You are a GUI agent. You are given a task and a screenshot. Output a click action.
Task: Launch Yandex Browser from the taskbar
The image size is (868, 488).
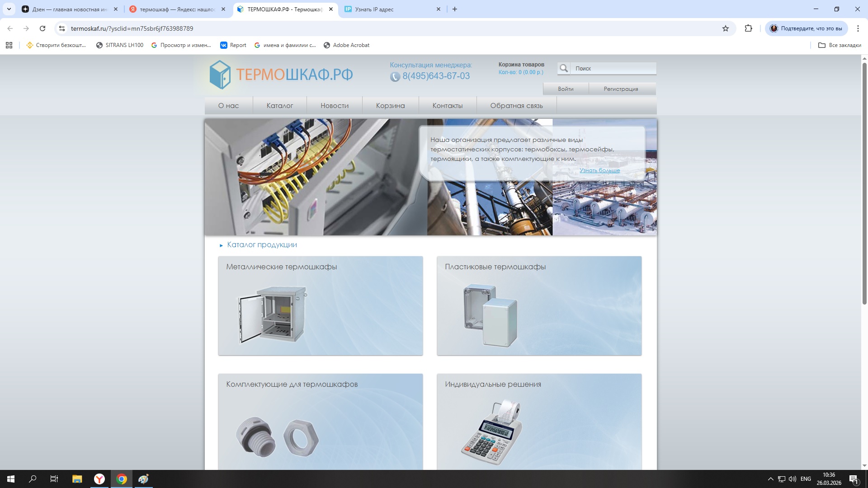99,479
